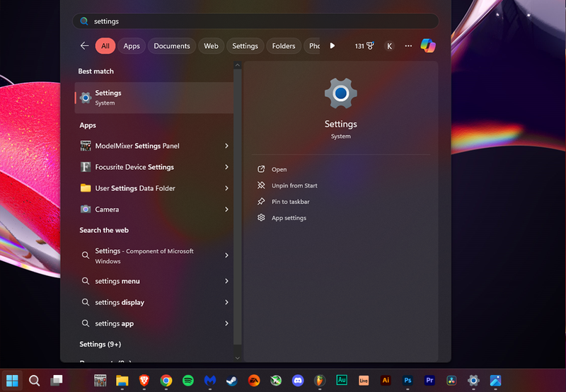Go back with the arrow
This screenshot has width=566, height=392.
pos(84,46)
